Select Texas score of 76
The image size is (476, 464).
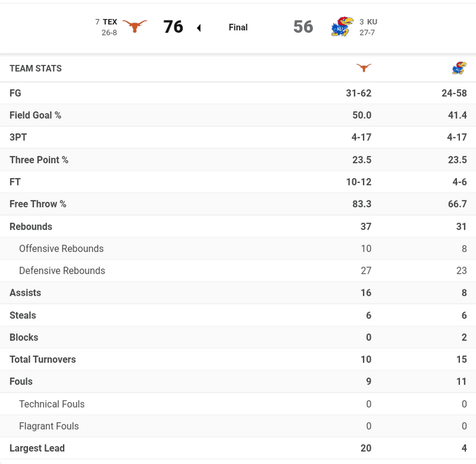pos(173,27)
